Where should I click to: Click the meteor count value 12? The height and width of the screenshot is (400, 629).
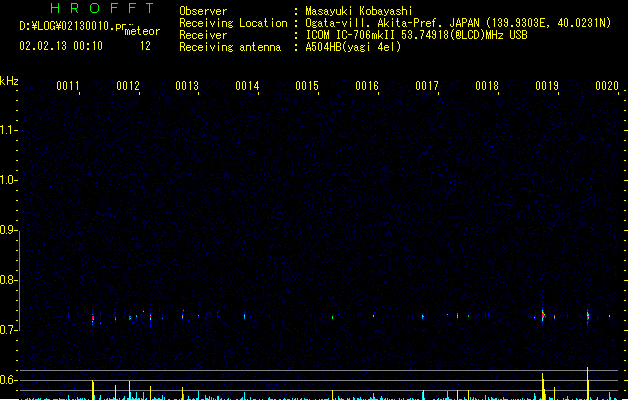[145, 46]
